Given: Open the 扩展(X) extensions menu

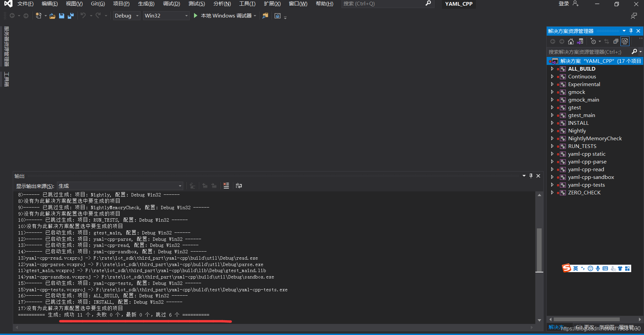Looking at the screenshot, I should pos(272,4).
